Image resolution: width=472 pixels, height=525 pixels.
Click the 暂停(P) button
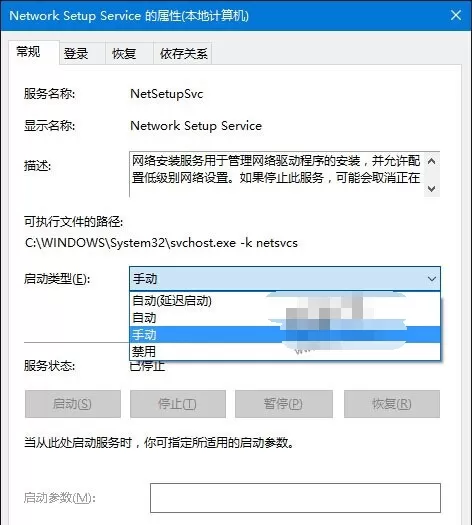284,404
